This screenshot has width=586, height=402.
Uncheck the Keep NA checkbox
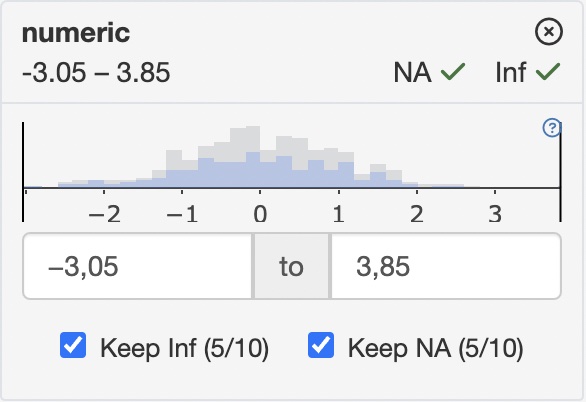click(x=321, y=345)
